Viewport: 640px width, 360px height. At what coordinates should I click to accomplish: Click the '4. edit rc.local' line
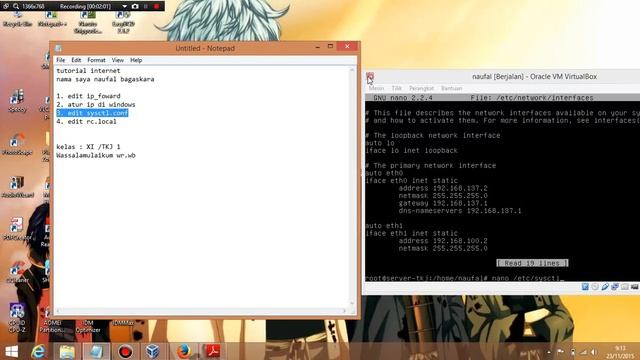pyautogui.click(x=87, y=122)
